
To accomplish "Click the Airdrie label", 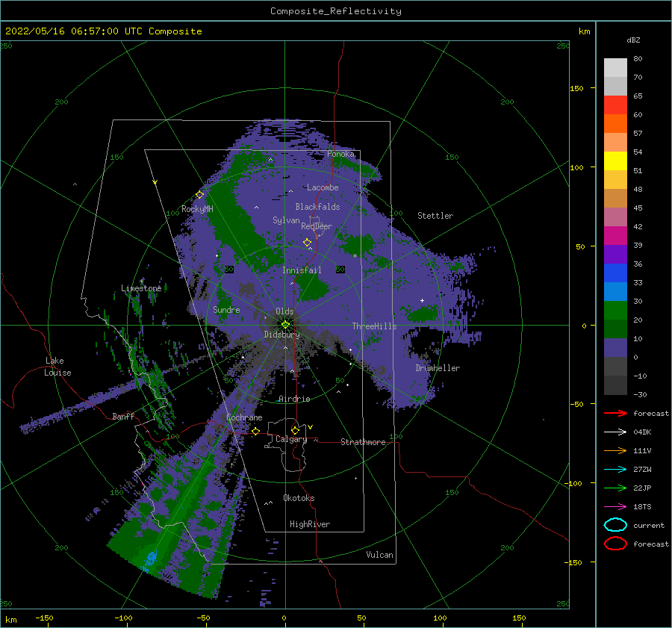I will 294,399.
